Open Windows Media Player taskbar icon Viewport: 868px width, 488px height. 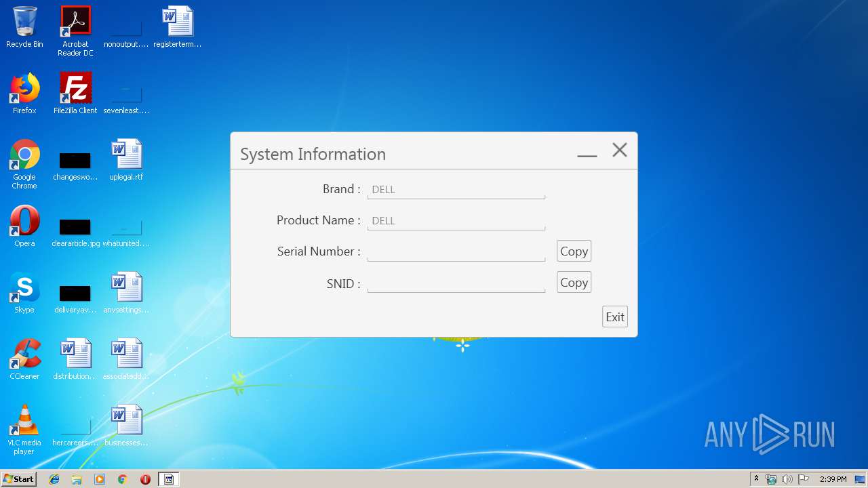(x=100, y=479)
